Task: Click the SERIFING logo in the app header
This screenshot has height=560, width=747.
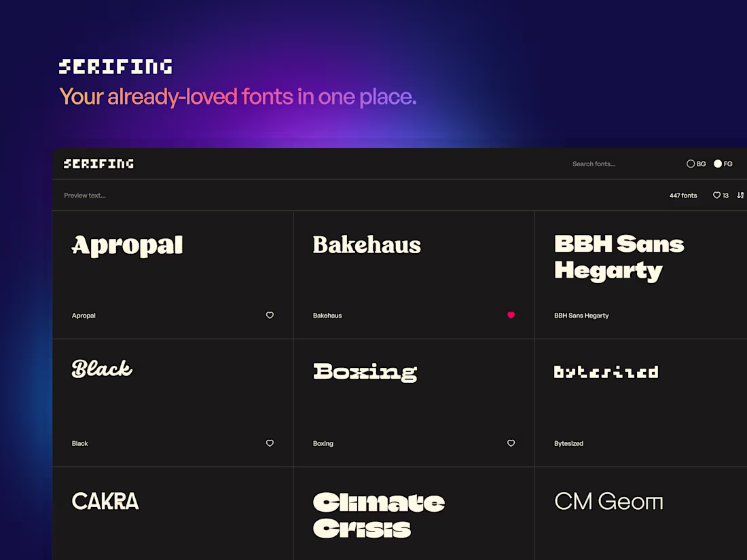Action: (x=98, y=164)
